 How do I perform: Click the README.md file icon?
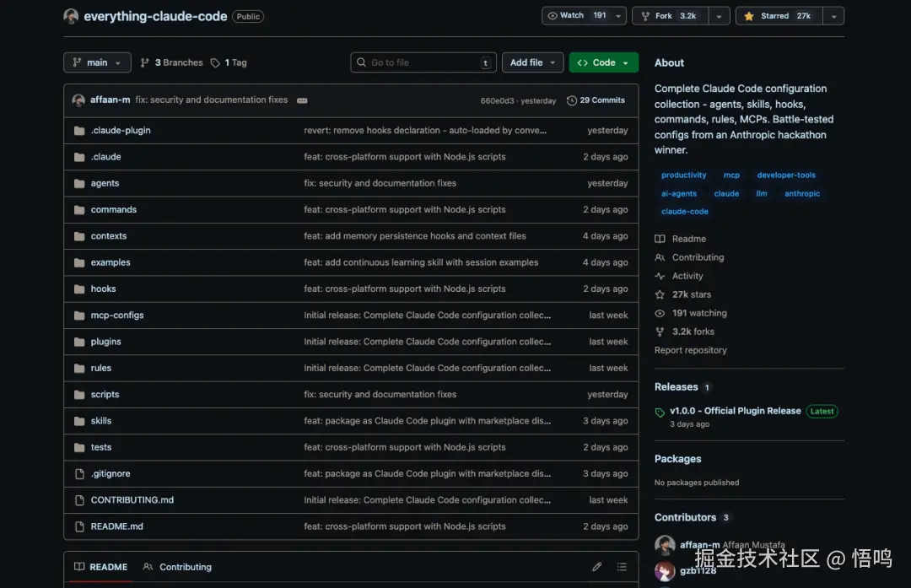pyautogui.click(x=79, y=527)
